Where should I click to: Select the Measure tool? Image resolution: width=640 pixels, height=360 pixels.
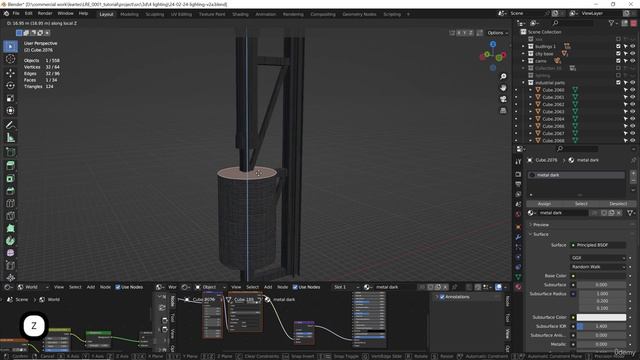(x=11, y=138)
